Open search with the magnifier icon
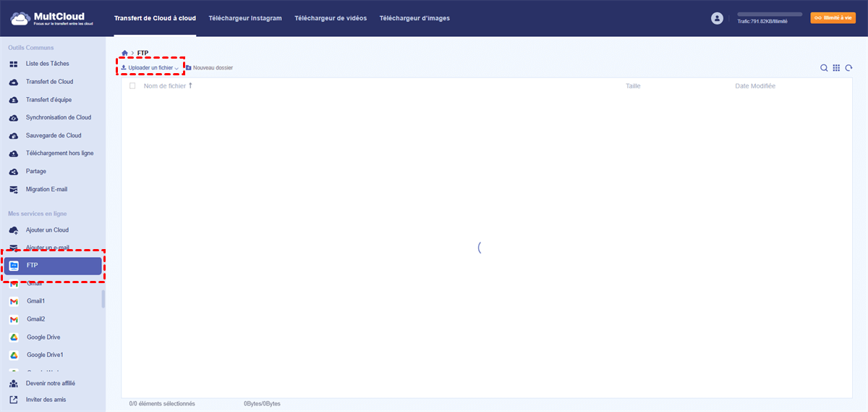Viewport: 868px width, 412px height. pyautogui.click(x=824, y=68)
